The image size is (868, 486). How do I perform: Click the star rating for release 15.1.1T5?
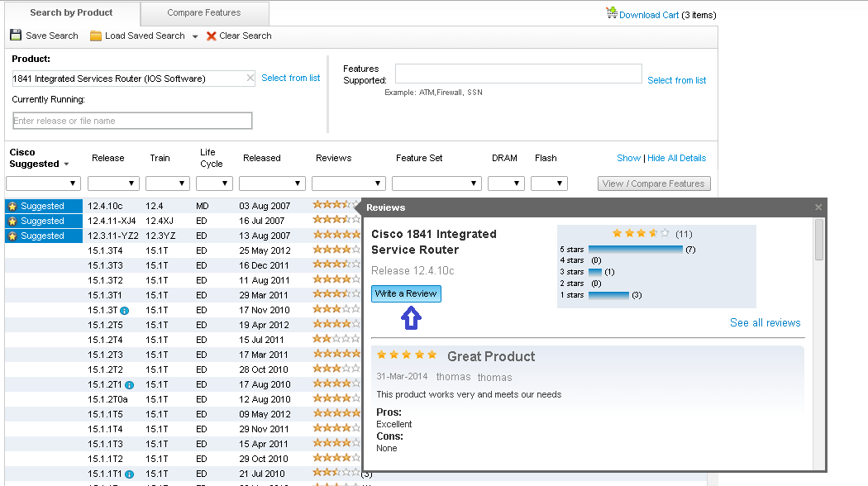pyautogui.click(x=336, y=413)
